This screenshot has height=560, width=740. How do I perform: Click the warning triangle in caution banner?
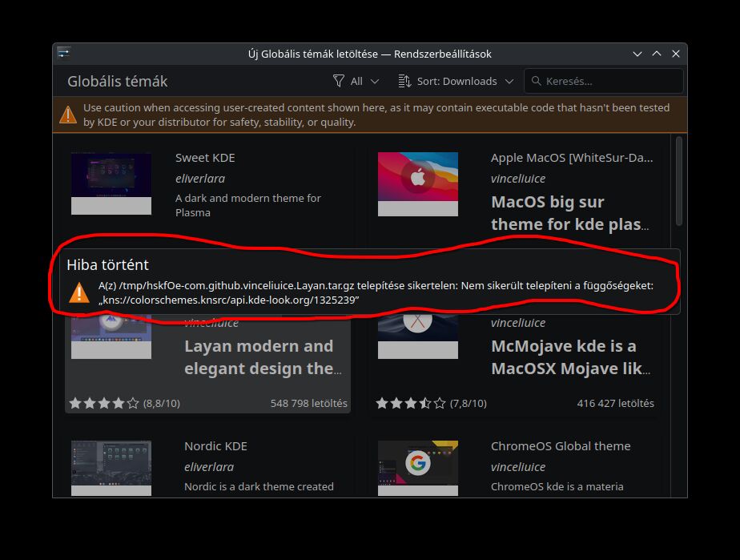[68, 115]
